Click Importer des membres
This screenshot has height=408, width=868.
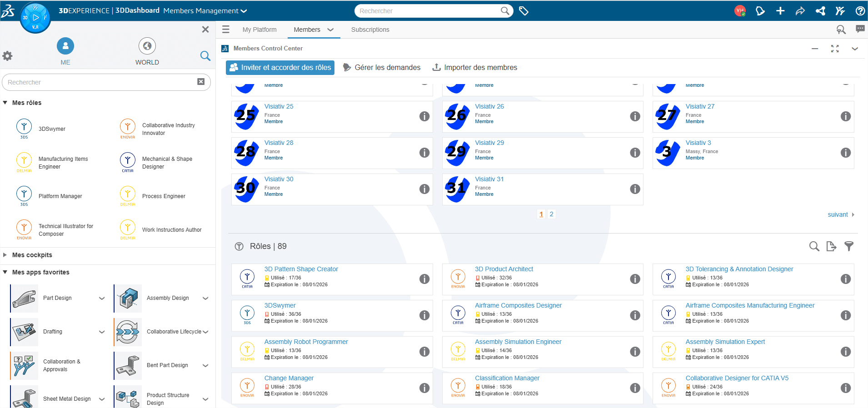click(474, 68)
